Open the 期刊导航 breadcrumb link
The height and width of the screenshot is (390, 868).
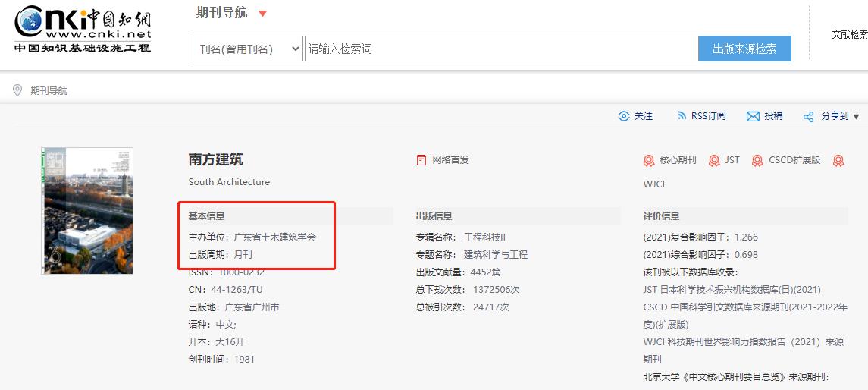pos(49,91)
